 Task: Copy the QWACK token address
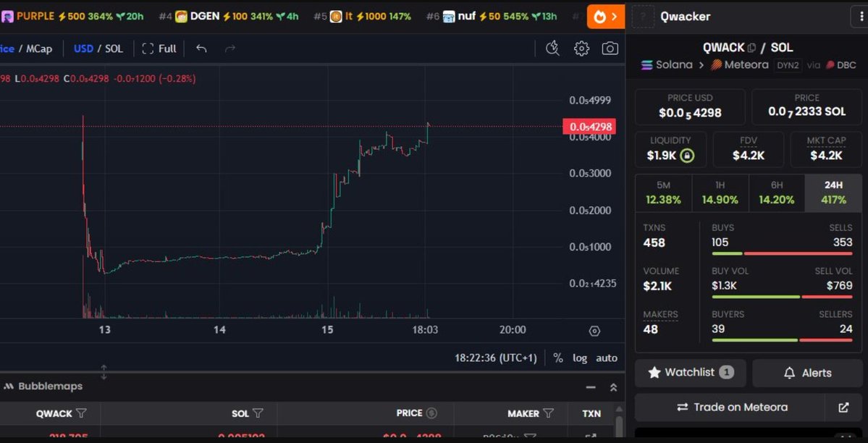[x=751, y=48]
